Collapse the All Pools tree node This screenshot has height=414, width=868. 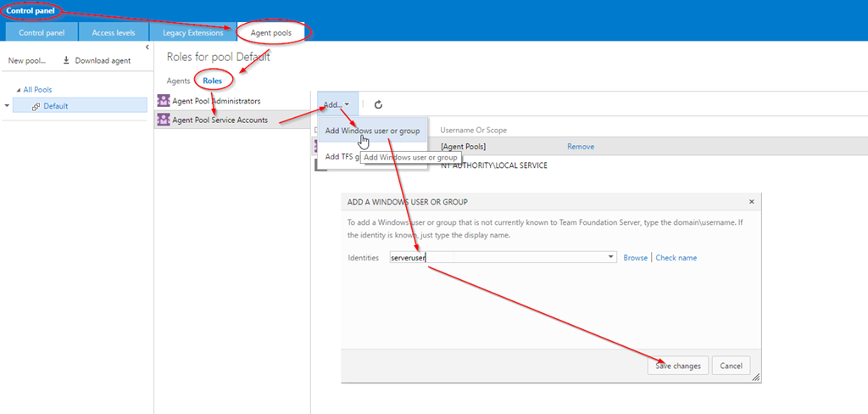pos(19,90)
